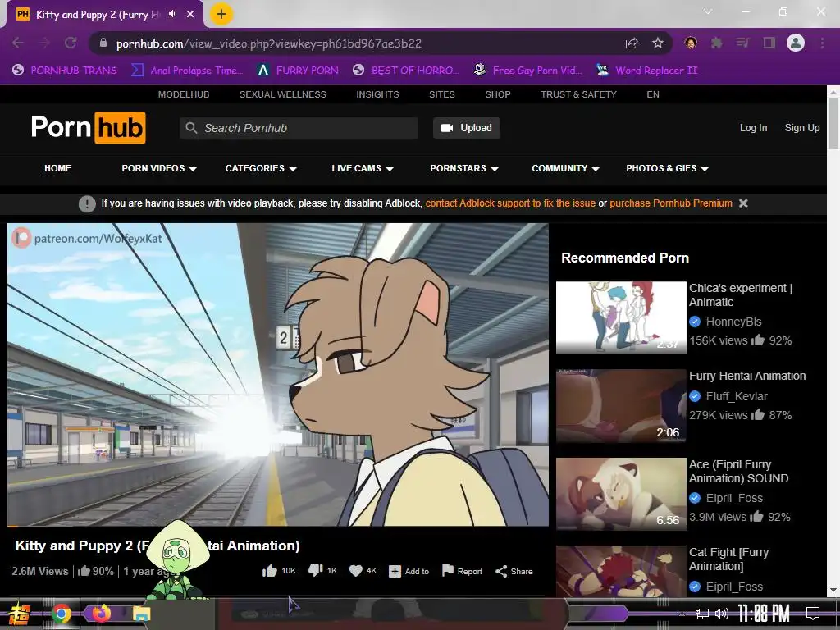Screen dimensions: 840x630
Task: Click the Upload button
Action: [467, 128]
